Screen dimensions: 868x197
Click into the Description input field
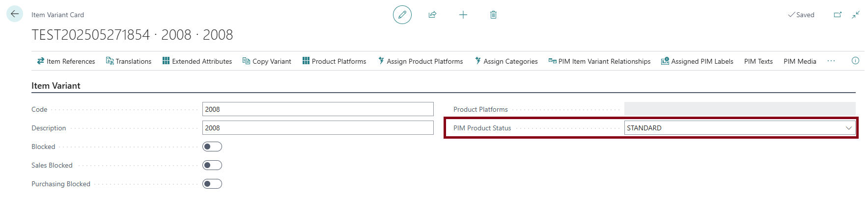pyautogui.click(x=317, y=128)
